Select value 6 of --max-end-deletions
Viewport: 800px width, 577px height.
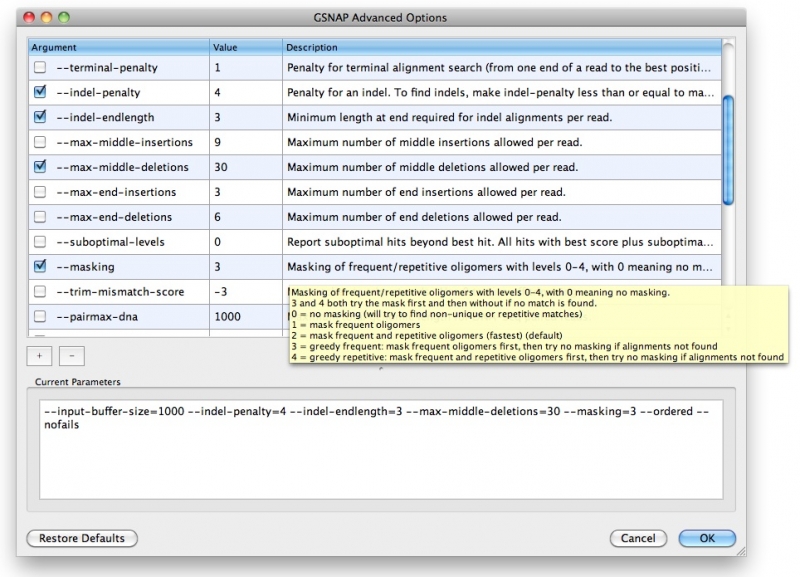217,217
